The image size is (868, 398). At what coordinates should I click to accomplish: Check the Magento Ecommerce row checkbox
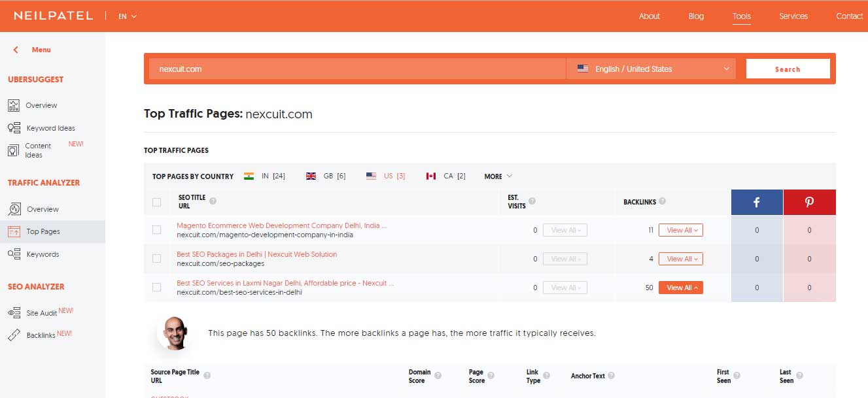tap(156, 229)
